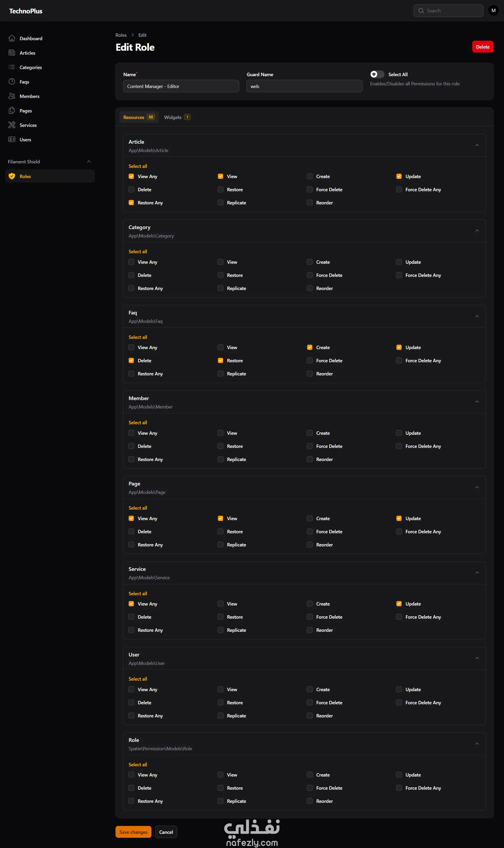Viewport: 504px width, 848px height.
Task: Click the Roles shield icon
Action: point(12,176)
